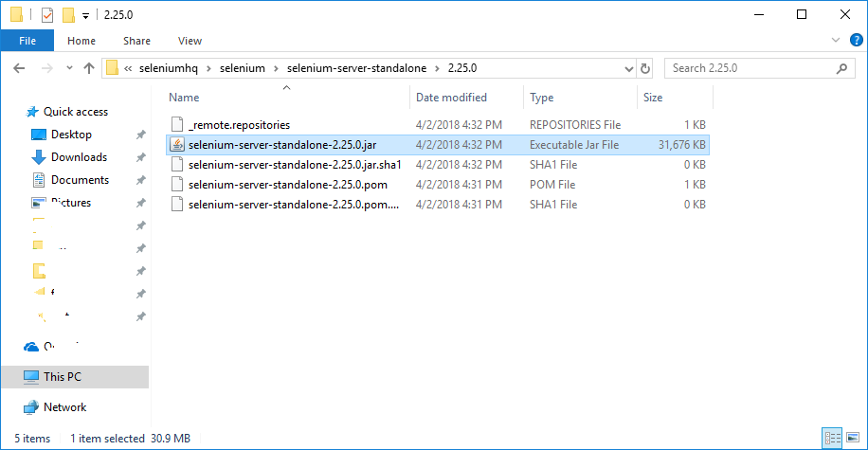Click the Java jar file icon
This screenshot has height=450, width=868.
click(176, 144)
